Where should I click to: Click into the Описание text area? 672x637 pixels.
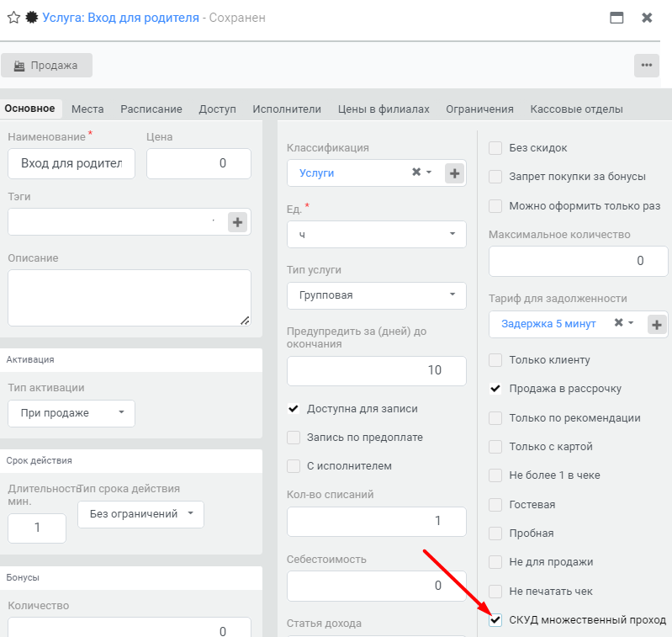coord(130,298)
